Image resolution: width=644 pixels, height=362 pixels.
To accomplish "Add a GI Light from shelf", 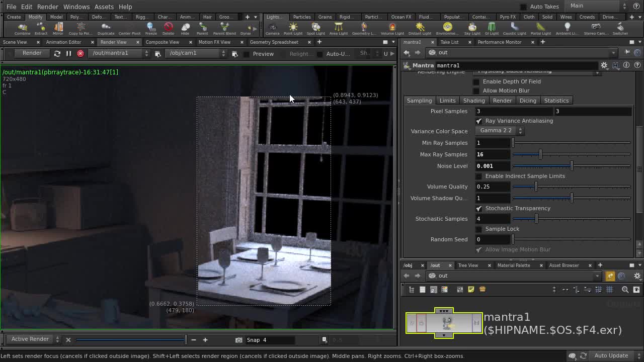I will [x=492, y=29].
